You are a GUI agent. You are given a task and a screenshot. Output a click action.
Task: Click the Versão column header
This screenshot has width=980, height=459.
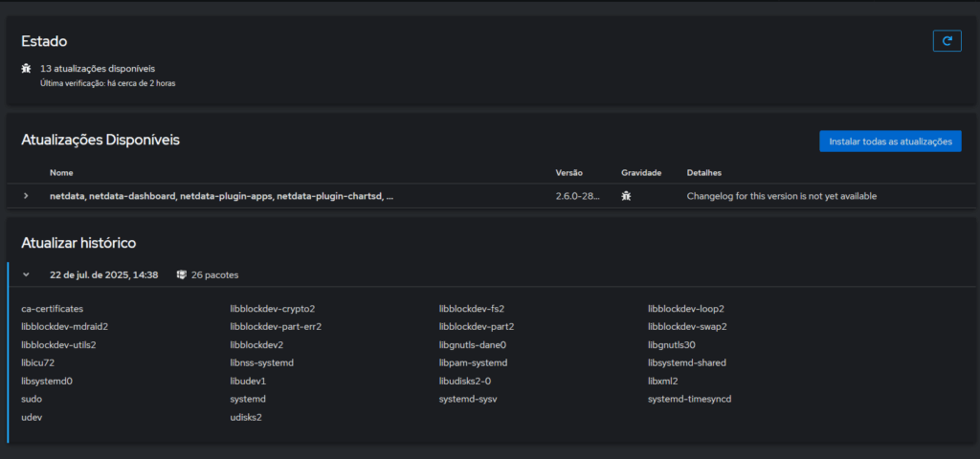click(568, 172)
